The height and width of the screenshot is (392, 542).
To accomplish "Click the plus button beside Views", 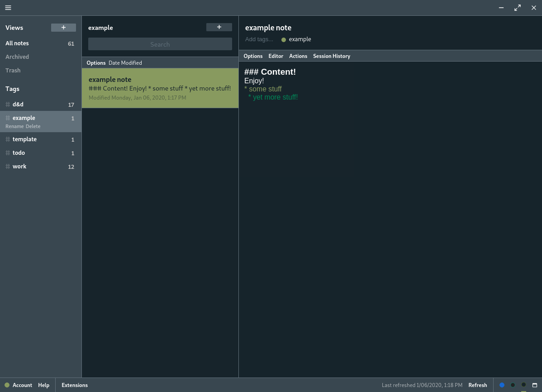I will coord(63,28).
